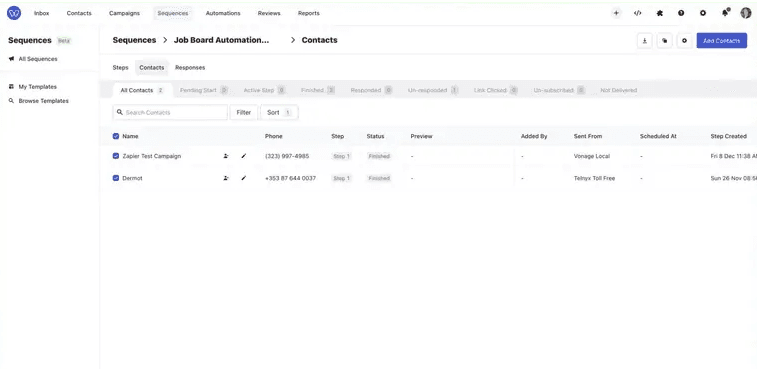Image resolution: width=757 pixels, height=369 pixels.
Task: Open Sequences in top navigation
Action: point(173,13)
